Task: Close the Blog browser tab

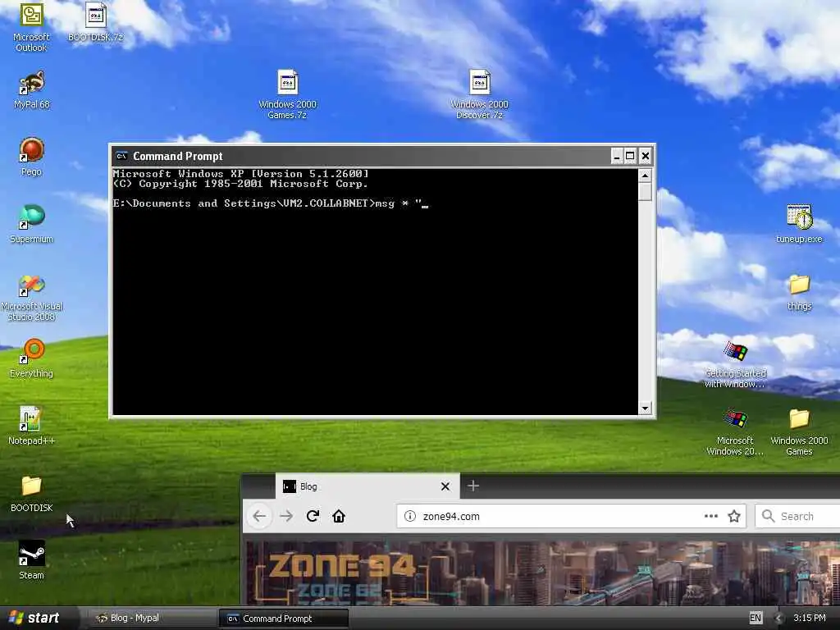Action: [445, 486]
